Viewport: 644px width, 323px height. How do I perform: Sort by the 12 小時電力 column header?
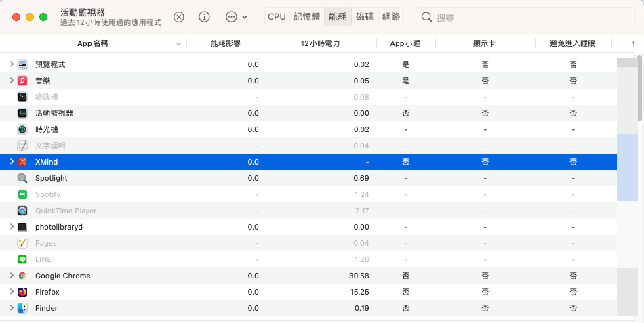click(x=321, y=43)
